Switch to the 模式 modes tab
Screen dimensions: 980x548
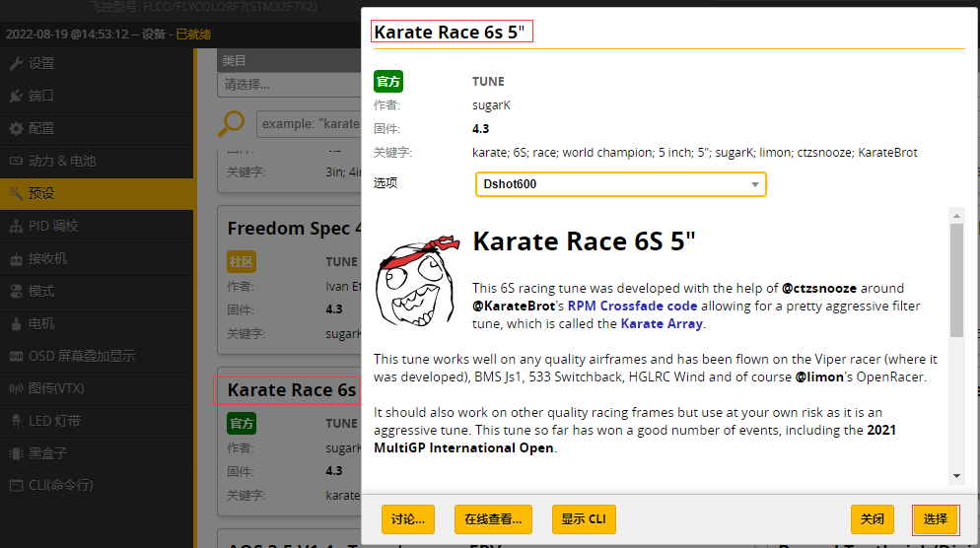point(41,292)
